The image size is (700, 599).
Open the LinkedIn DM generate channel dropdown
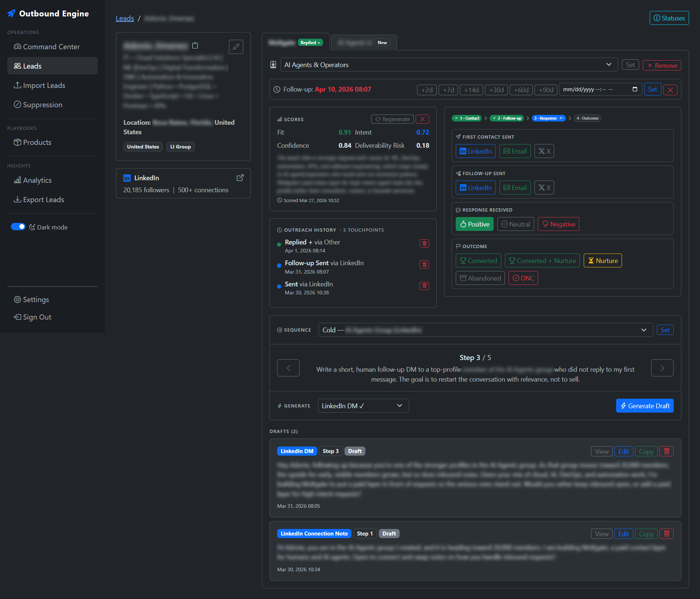tap(363, 405)
